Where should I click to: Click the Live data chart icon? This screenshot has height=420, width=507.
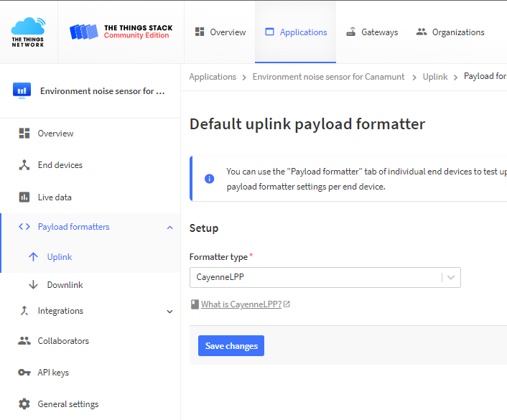pos(24,197)
